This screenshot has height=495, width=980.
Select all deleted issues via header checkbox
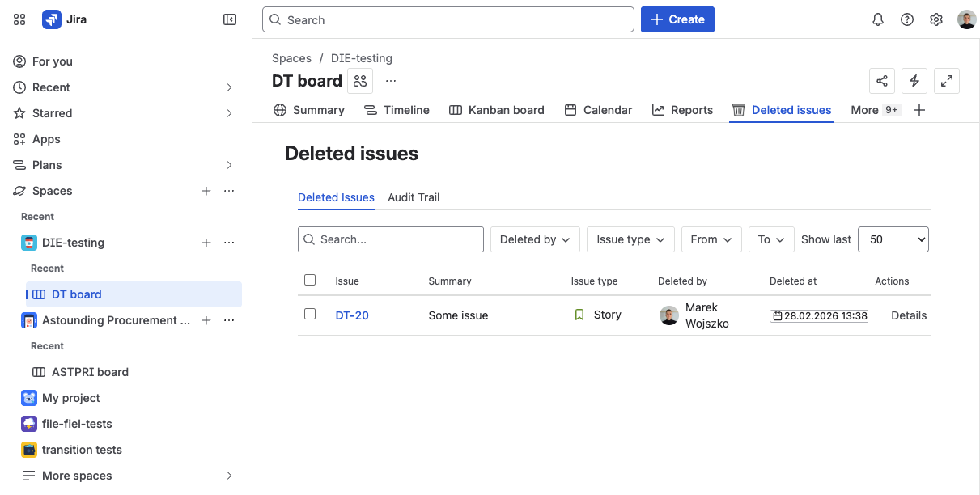310,279
